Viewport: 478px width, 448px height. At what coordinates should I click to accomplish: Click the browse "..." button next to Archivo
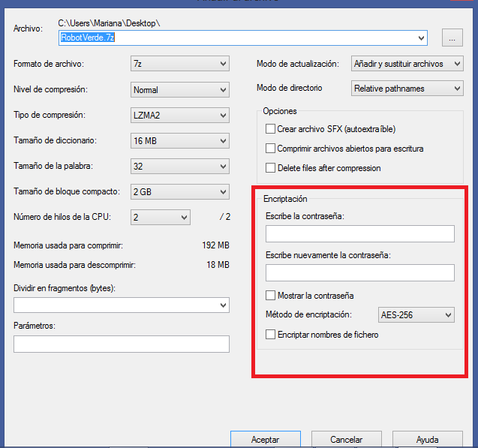pyautogui.click(x=452, y=38)
